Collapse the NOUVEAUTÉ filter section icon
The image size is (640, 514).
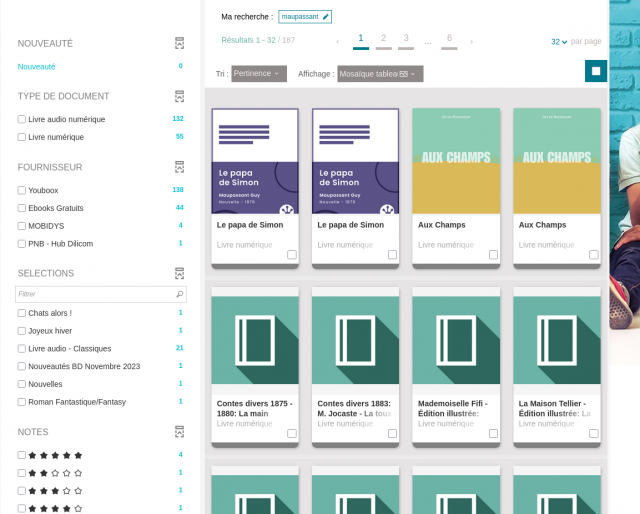(x=179, y=43)
